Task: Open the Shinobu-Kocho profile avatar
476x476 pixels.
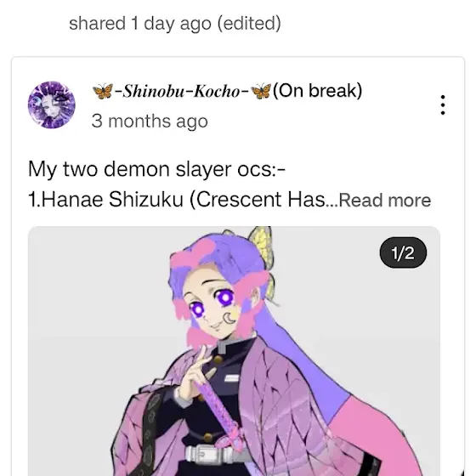Action: [52, 105]
